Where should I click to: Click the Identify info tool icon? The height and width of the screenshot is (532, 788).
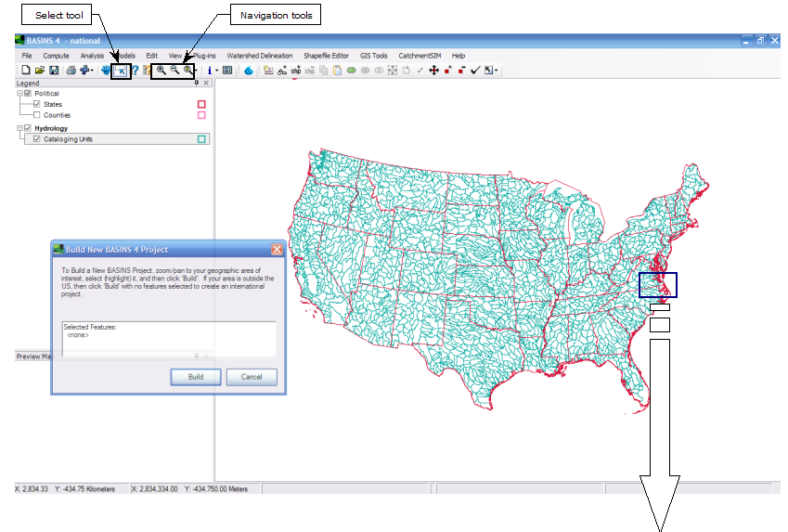210,71
